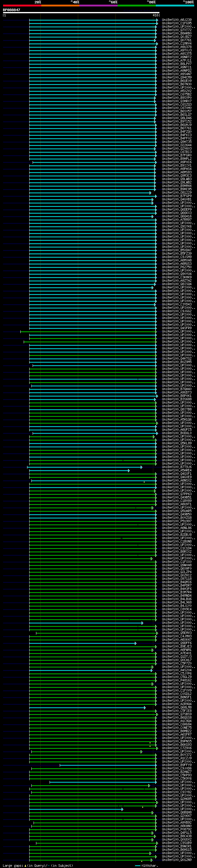Select the UniRef100_B7FGP9 hit
The height and width of the screenshot is (868, 197).
click(177, 196)
